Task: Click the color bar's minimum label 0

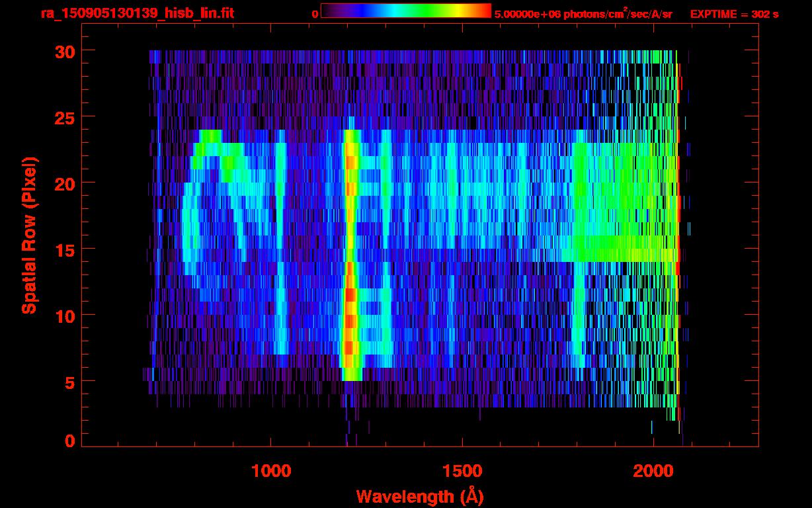Action: [x=315, y=14]
